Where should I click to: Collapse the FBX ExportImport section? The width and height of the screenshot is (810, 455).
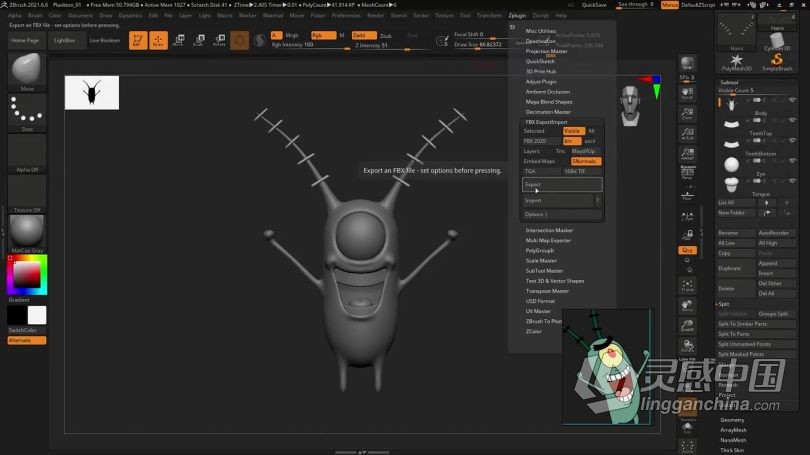(546, 122)
